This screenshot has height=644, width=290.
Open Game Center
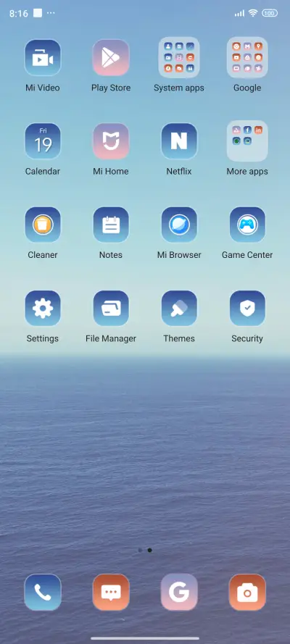[247, 225]
